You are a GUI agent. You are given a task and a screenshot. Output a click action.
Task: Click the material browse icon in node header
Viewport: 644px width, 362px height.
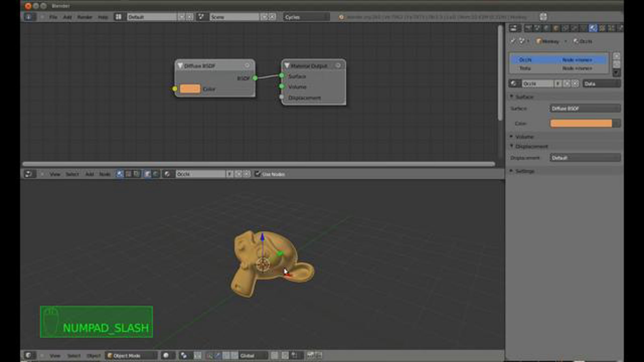pos(167,174)
